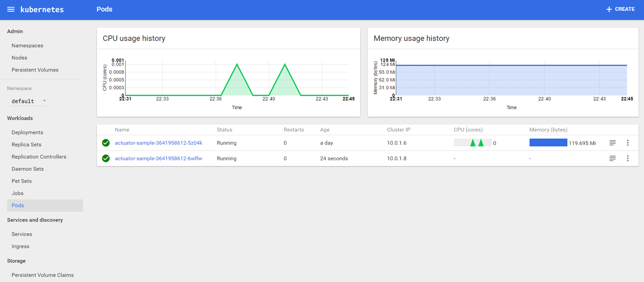Click the plus CREATE button

620,9
